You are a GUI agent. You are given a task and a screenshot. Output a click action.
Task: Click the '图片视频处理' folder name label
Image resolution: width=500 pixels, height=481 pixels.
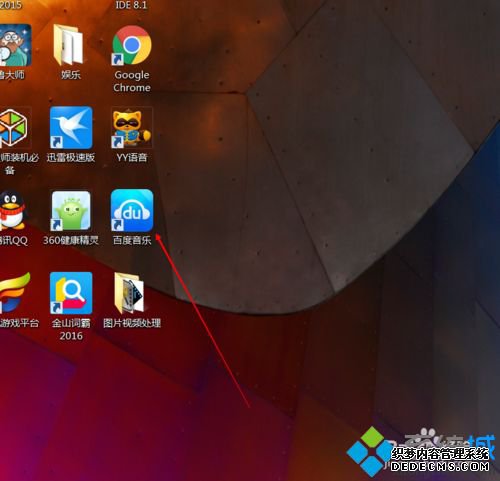tap(132, 323)
